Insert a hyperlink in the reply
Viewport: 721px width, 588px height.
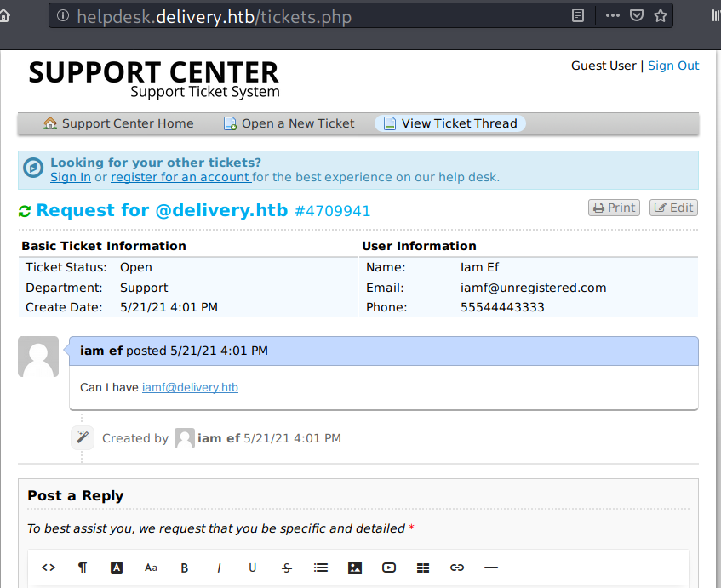click(457, 568)
